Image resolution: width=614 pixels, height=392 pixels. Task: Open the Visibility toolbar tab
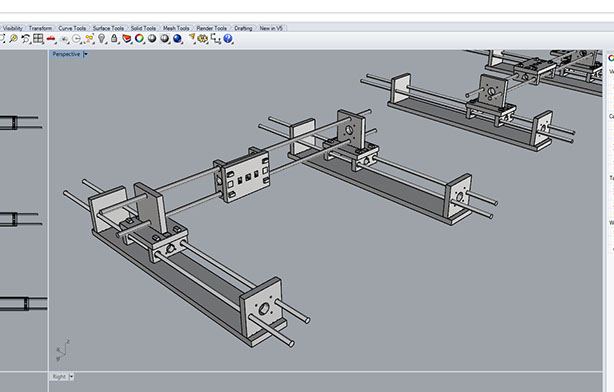click(13, 28)
